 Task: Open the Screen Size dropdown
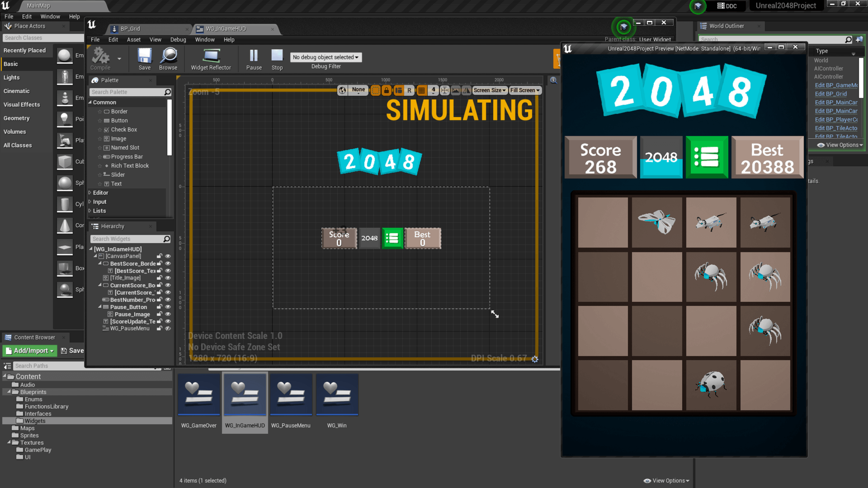point(489,90)
